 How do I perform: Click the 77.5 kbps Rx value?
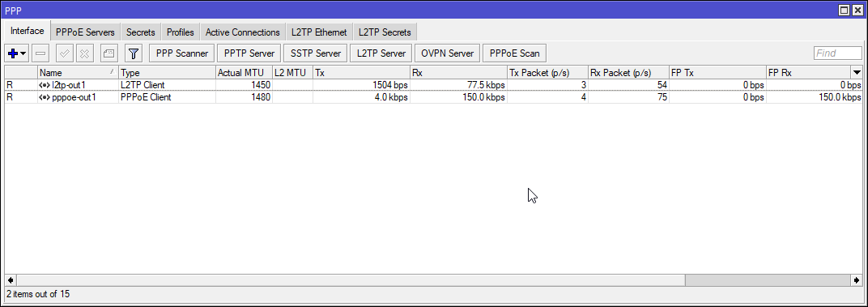pos(485,85)
